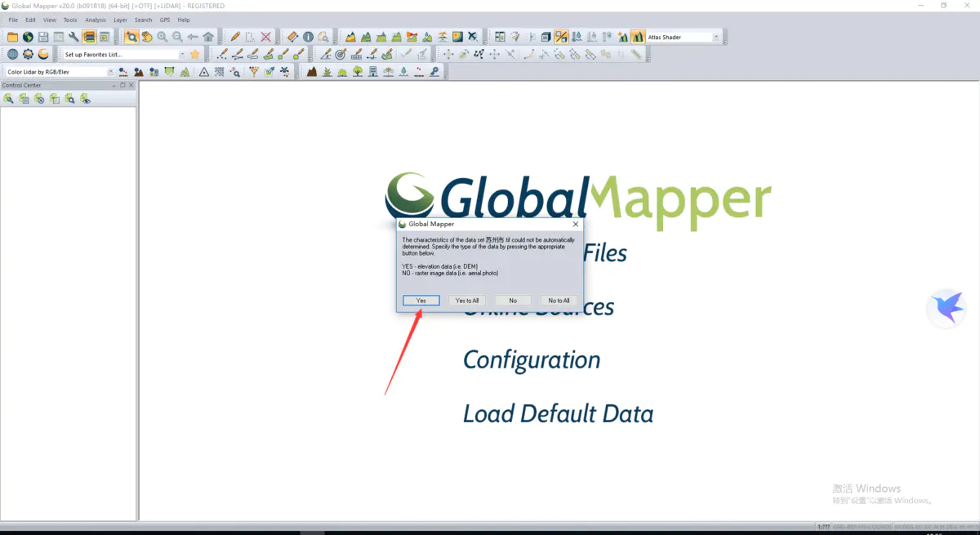
Task: Click the 3D view cube icon
Action: click(x=546, y=37)
